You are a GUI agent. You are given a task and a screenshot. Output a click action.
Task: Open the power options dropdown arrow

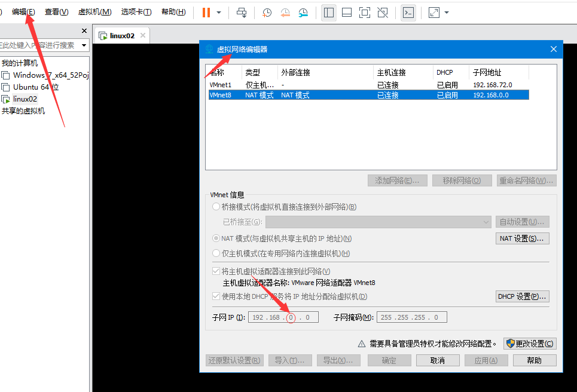[219, 13]
